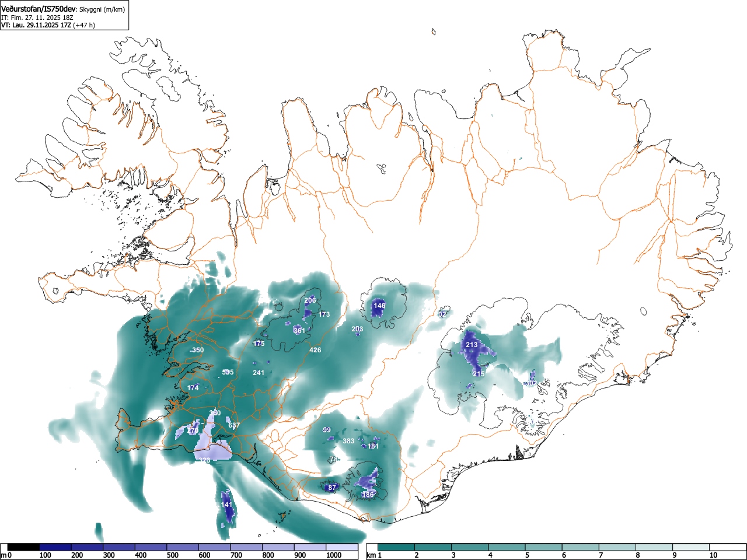Select the 5–6 km teal color segment
This screenshot has height=560, width=747.
point(544,547)
